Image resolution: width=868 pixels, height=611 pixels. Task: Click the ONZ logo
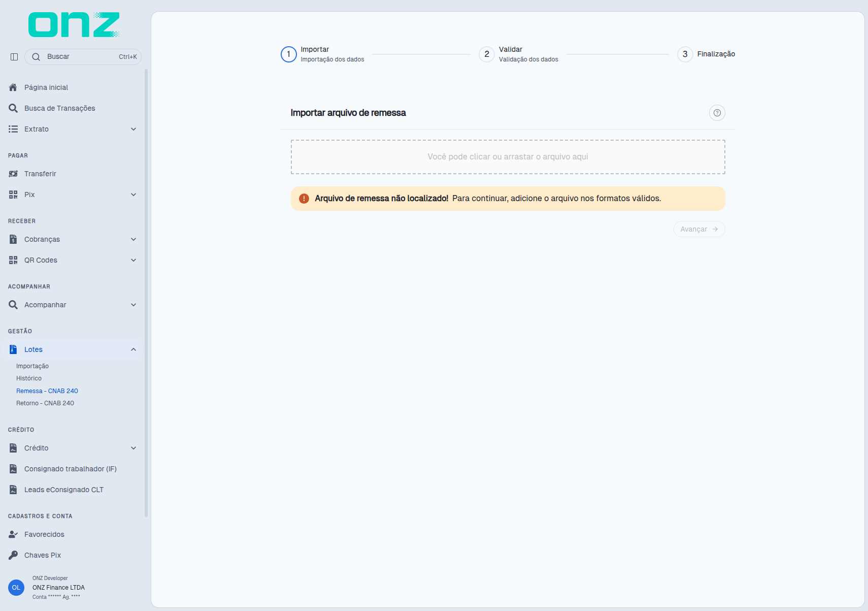pyautogui.click(x=74, y=25)
